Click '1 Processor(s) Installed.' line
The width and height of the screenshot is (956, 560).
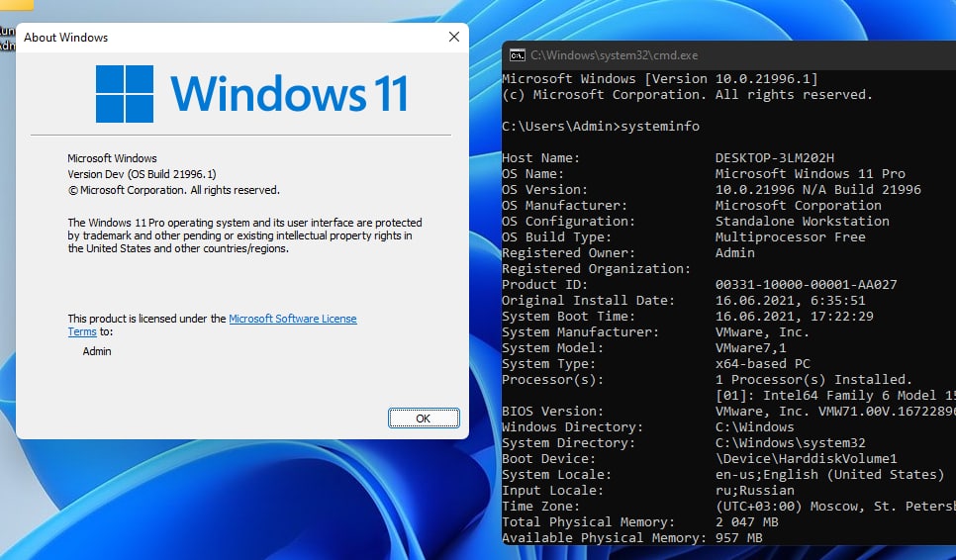[x=813, y=380]
